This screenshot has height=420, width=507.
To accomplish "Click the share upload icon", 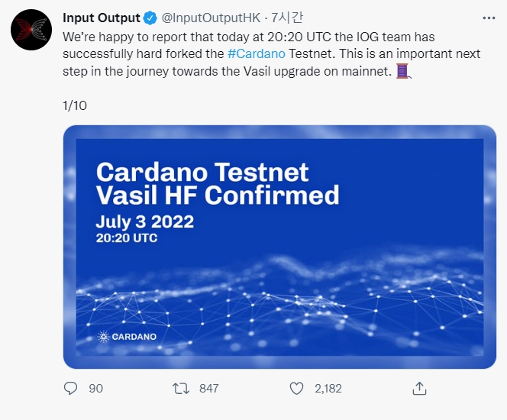I will [x=419, y=389].
